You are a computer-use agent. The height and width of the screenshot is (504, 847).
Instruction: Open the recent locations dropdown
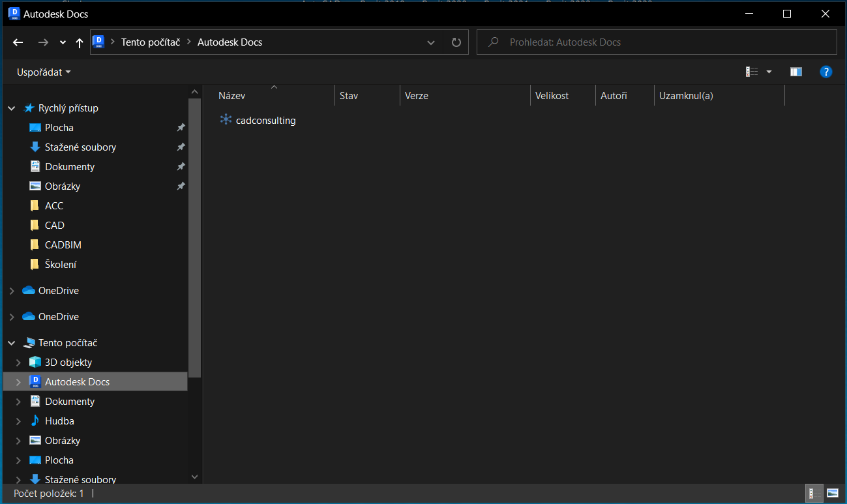point(63,42)
